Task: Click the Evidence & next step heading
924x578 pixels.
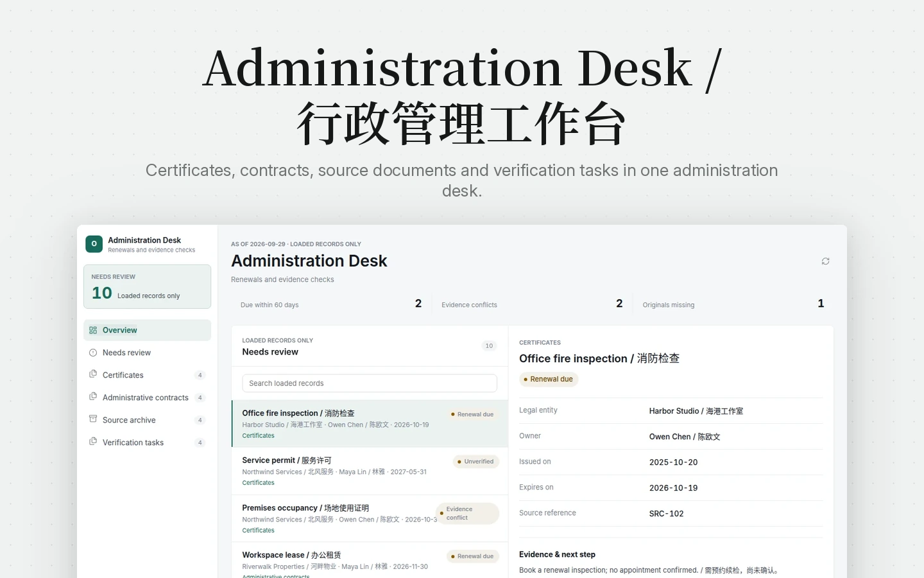Action: 557,554
